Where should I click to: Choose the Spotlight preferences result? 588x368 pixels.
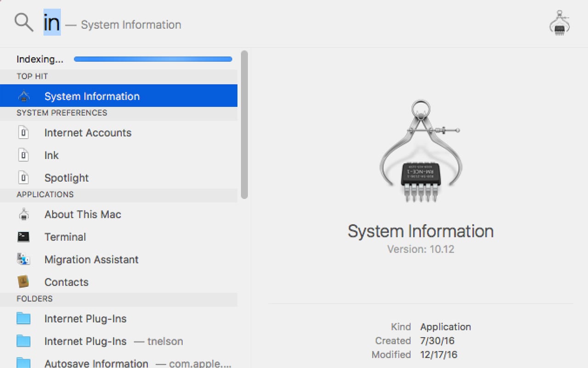pos(119,178)
